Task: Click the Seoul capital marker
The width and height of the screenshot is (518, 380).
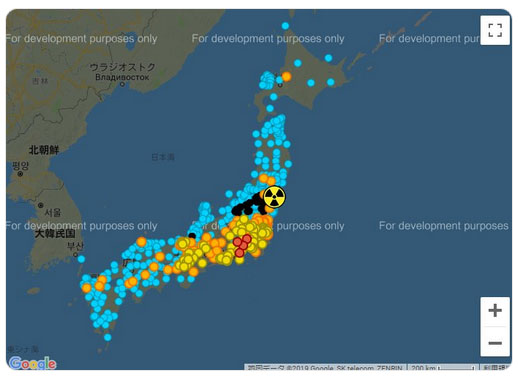Action: click(x=41, y=205)
